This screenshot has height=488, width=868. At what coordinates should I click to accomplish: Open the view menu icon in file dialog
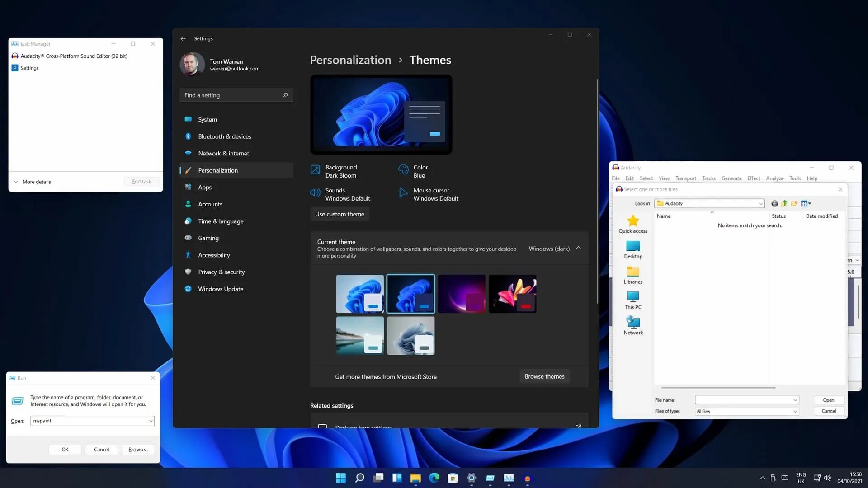pyautogui.click(x=806, y=204)
